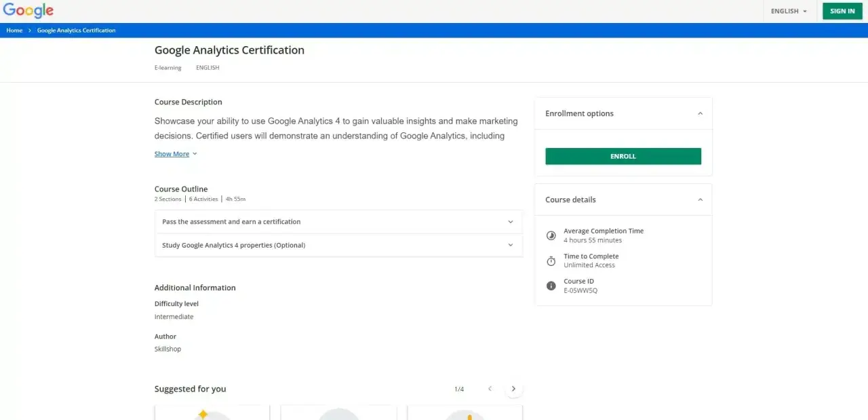Click the Course Description heading
The height and width of the screenshot is (420, 868).
coord(189,102)
